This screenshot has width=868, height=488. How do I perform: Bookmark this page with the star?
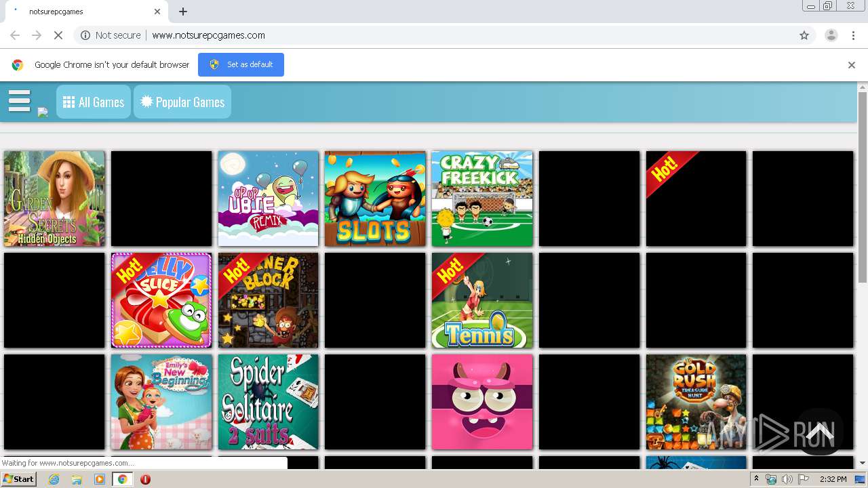pos(804,35)
